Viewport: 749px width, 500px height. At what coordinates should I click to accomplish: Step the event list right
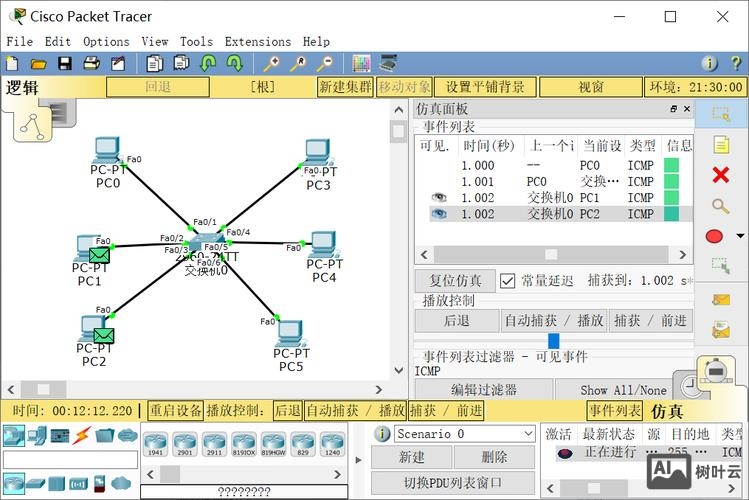[x=683, y=255]
